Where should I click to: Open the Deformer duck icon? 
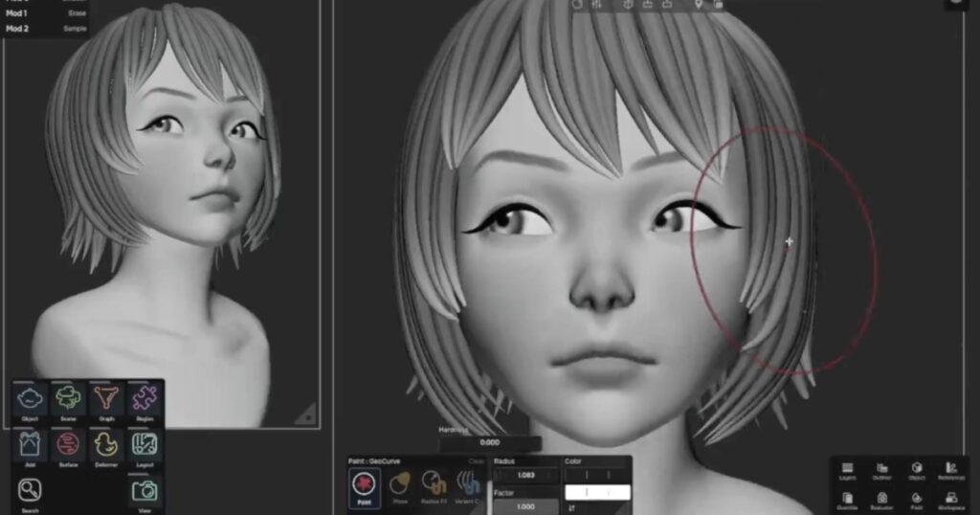[x=106, y=444]
